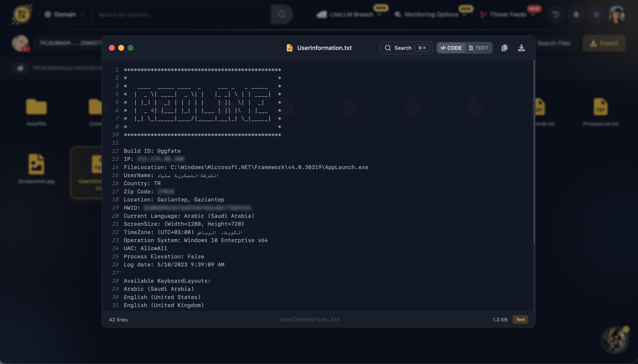Viewport: 638px width, 364px height.
Task: Close the file viewer with the red dot
Action: tap(112, 48)
